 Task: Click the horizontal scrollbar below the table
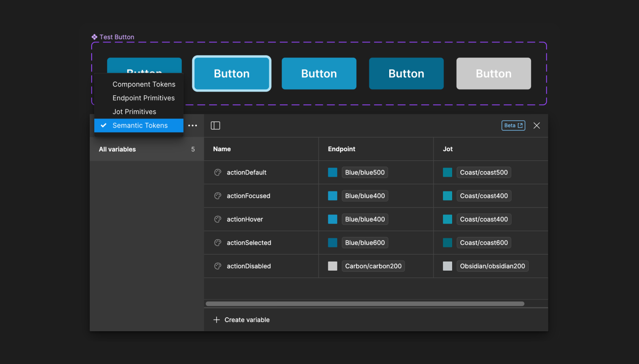pos(365,304)
